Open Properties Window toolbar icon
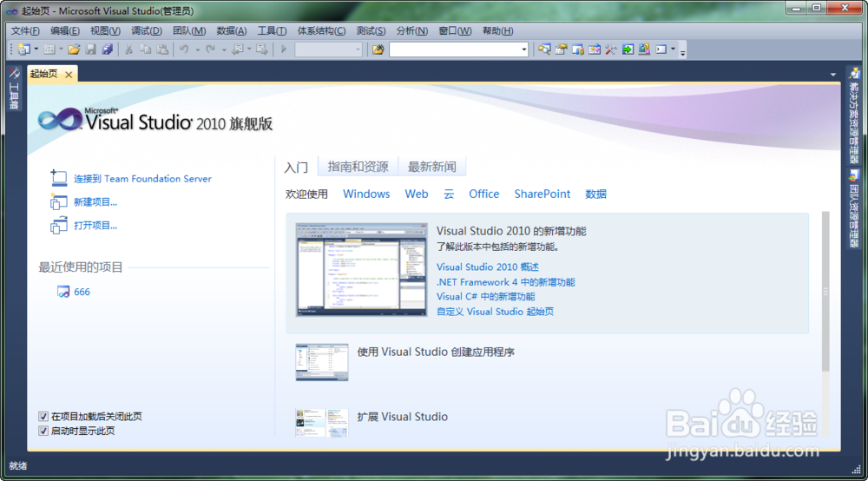868x481 pixels. point(562,49)
